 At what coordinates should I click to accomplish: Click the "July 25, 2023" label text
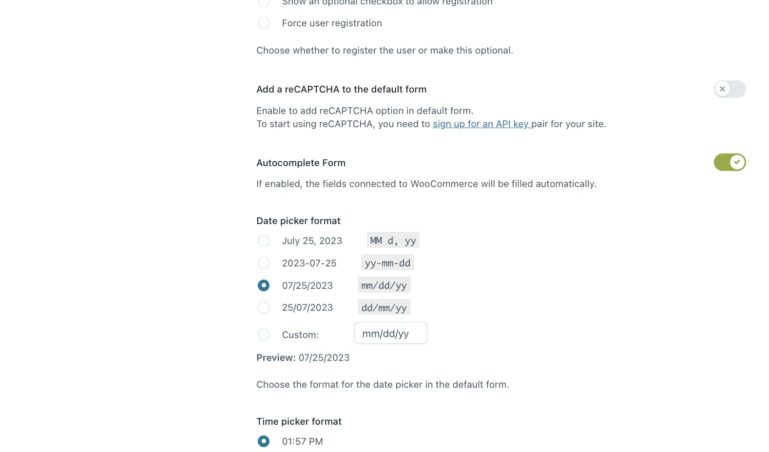tap(312, 241)
